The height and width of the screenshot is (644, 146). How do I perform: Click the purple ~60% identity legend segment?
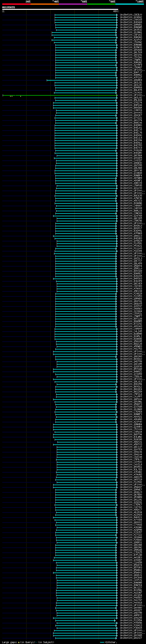(x=73, y=4)
